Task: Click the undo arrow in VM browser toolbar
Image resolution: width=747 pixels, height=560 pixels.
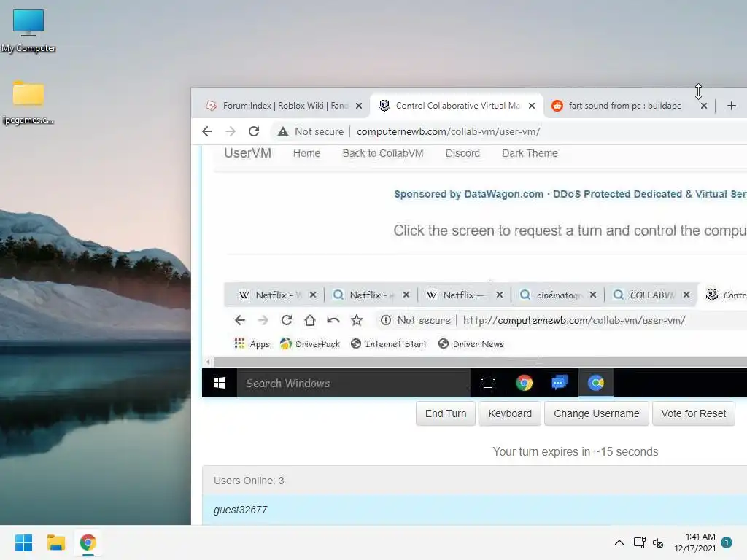Action: click(333, 321)
